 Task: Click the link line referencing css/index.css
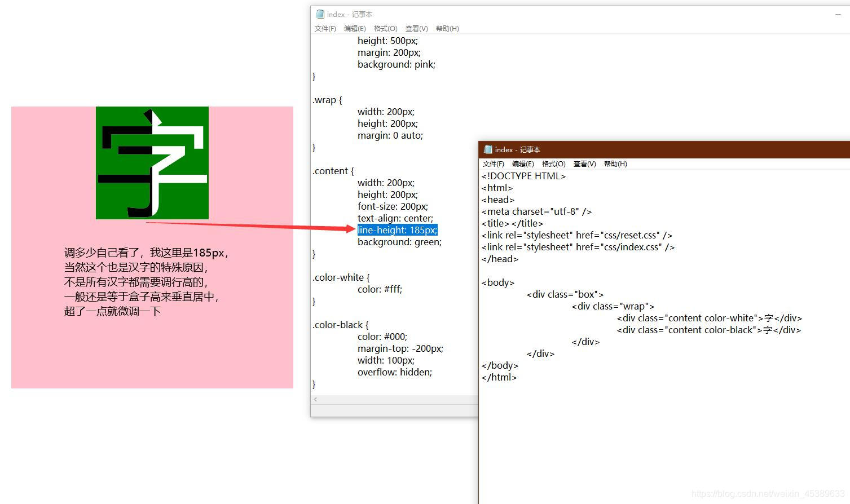click(578, 247)
